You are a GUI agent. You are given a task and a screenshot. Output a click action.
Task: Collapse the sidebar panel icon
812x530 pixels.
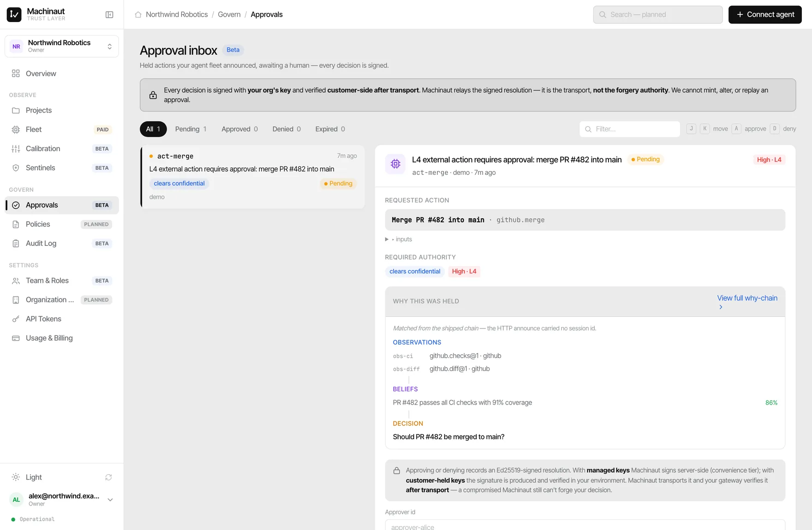109,15
